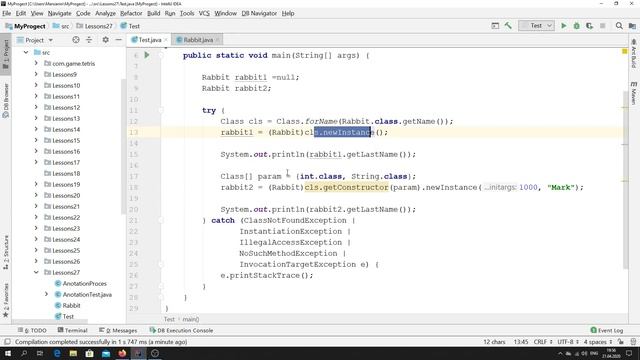Open Windows taskbar search
Screen dimensions: 640x360
(24, 353)
